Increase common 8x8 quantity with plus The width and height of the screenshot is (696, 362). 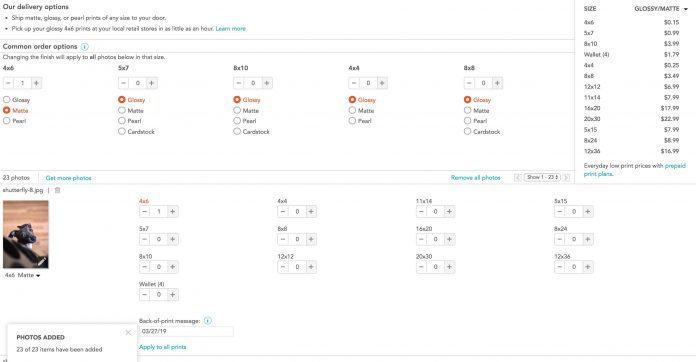pos(498,83)
